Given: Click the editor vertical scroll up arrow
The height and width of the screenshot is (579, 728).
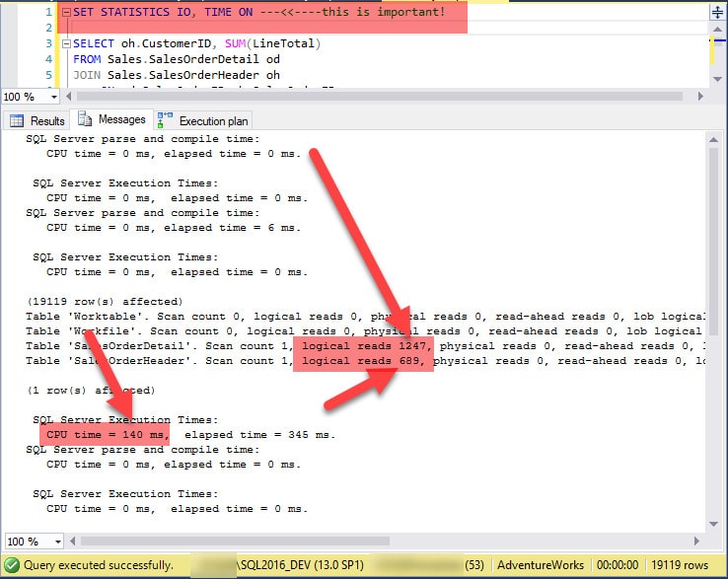Looking at the screenshot, I should tap(717, 30).
